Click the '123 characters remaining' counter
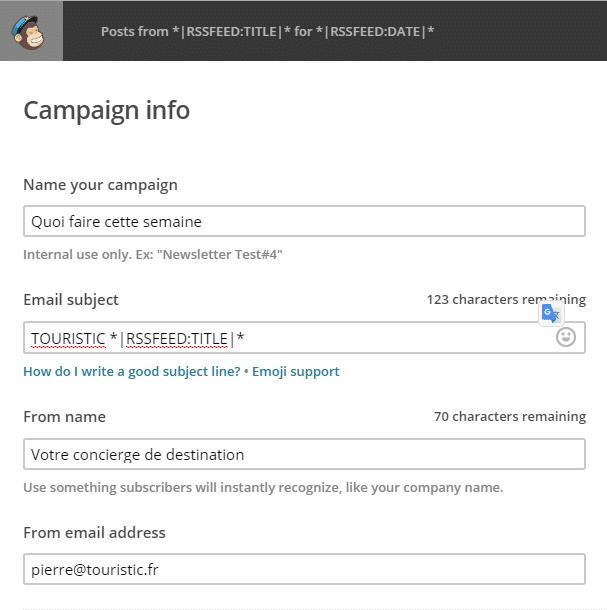The image size is (607, 610). [x=506, y=300]
